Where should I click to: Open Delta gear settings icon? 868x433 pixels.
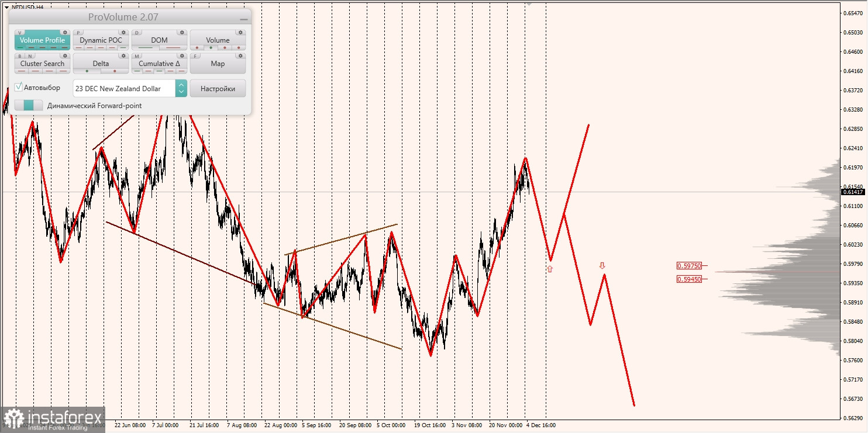click(x=123, y=56)
